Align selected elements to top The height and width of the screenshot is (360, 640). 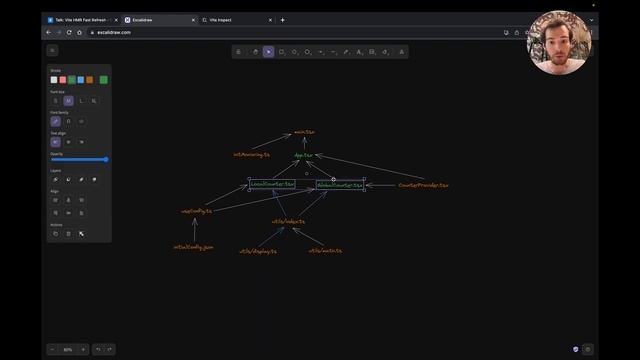56,213
